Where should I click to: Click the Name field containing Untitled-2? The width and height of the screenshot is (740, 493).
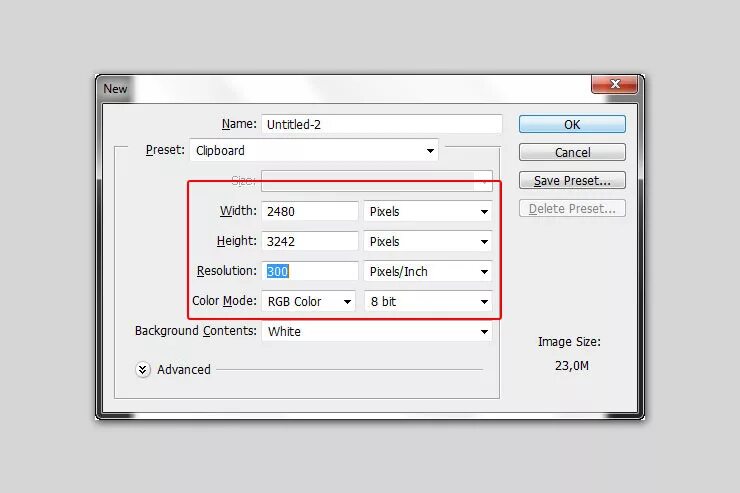point(382,125)
